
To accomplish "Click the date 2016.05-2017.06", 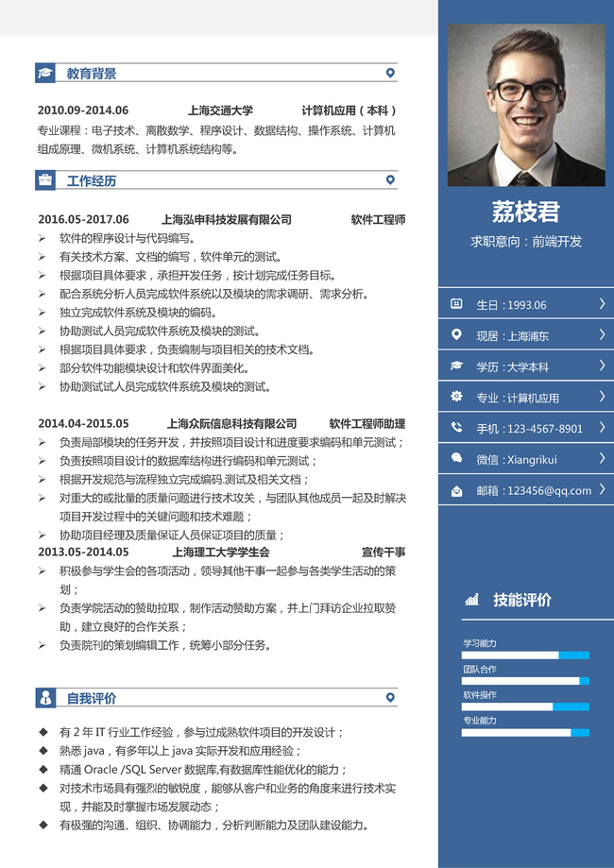I will (x=83, y=220).
